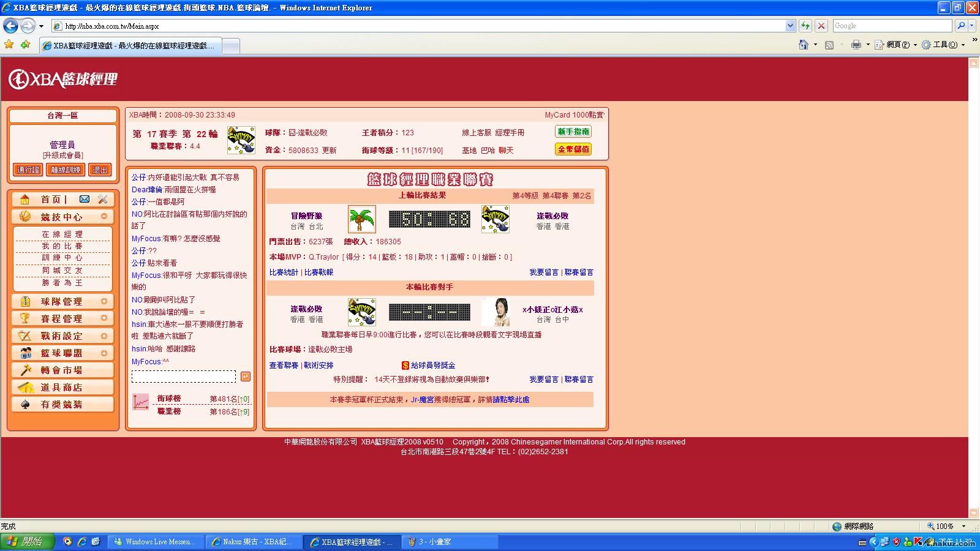Click the chat send arrow icon

click(246, 376)
